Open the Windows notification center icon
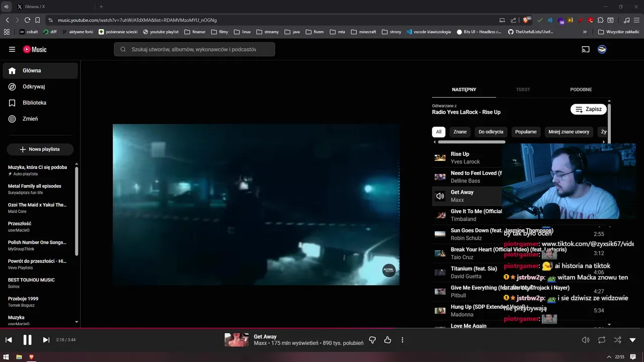This screenshot has width=644, height=362. pos(633,357)
